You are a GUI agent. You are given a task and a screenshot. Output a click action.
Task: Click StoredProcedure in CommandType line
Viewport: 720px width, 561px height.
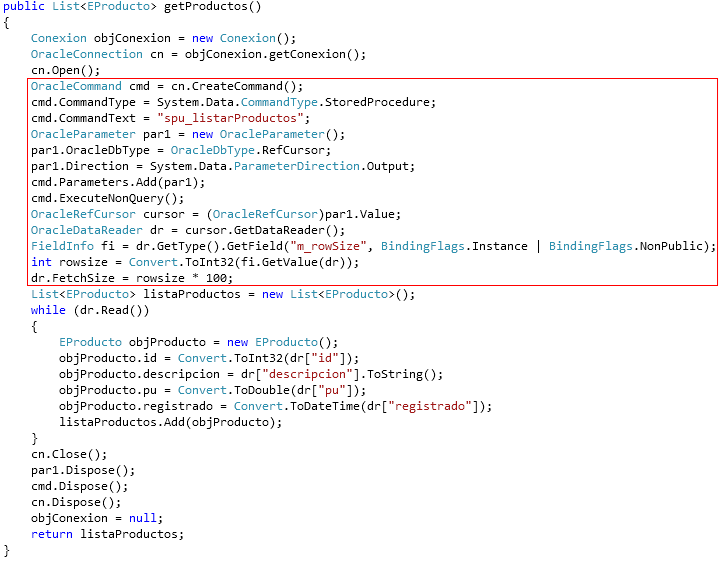coord(378,102)
